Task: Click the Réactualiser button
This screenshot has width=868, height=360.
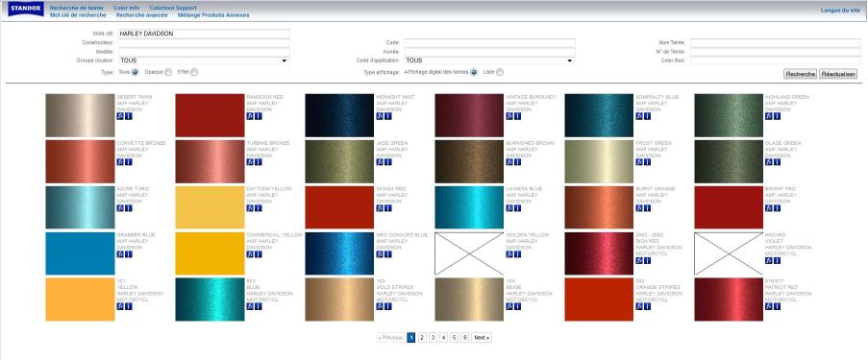Action: pos(838,74)
